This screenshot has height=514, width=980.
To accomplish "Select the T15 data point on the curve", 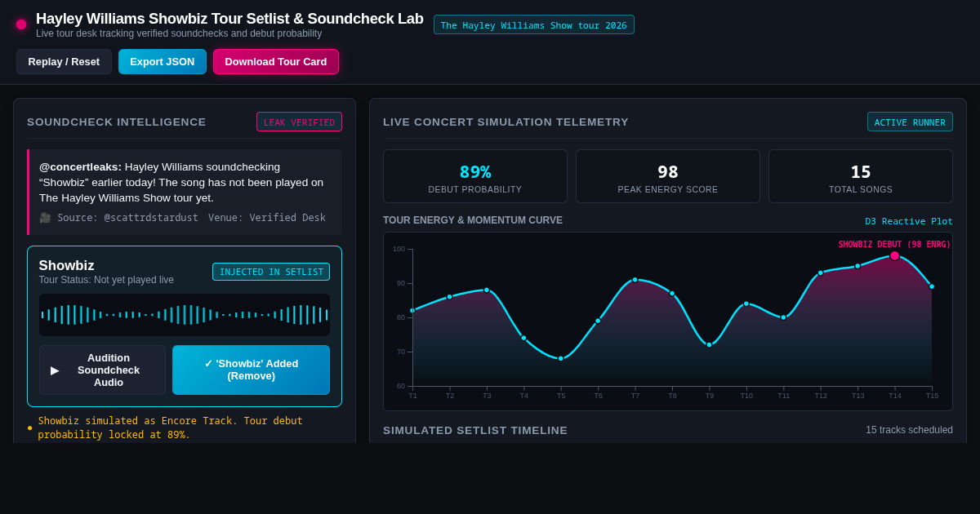I will pos(932,286).
